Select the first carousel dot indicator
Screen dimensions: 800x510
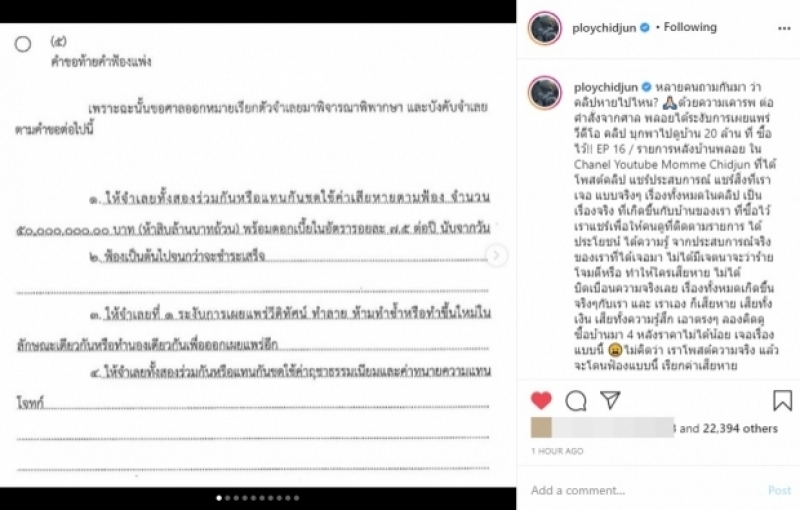pos(219,498)
